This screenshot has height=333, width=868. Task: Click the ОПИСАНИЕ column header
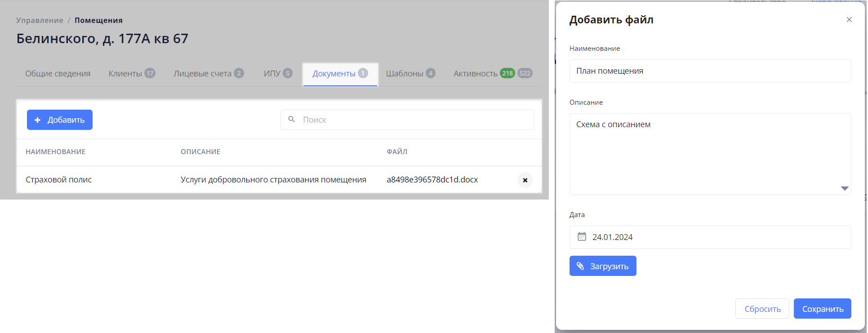(200, 152)
